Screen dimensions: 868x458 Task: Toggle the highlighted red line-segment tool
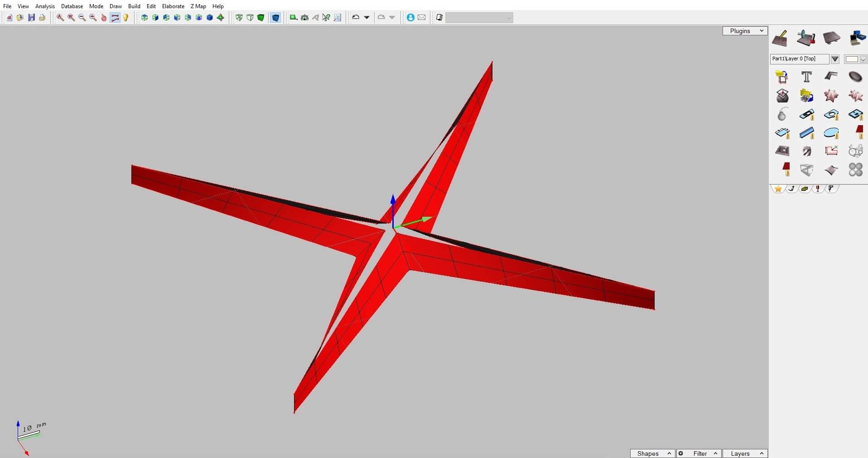tap(115, 18)
